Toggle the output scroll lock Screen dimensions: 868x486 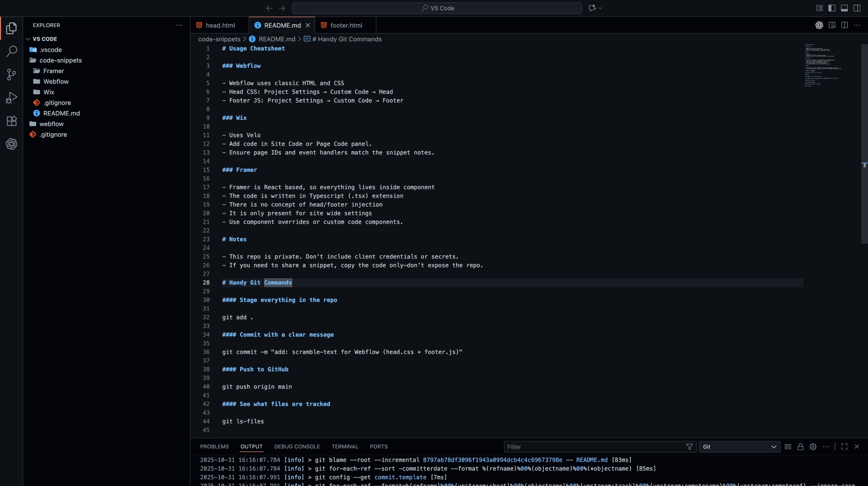tap(800, 447)
